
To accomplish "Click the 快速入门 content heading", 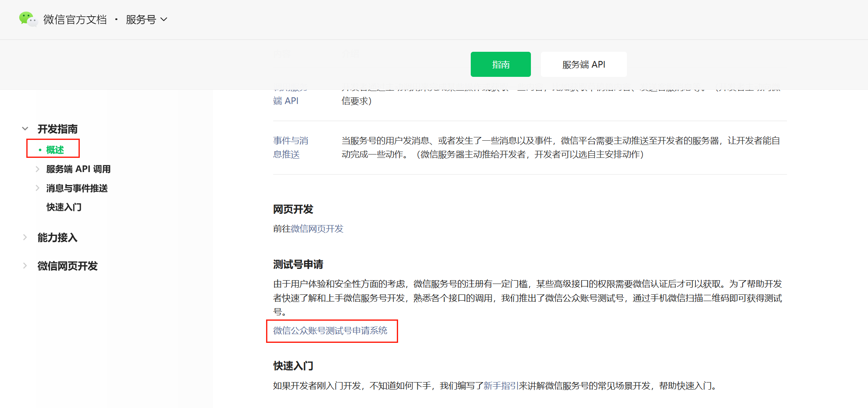I will pyautogui.click(x=293, y=366).
